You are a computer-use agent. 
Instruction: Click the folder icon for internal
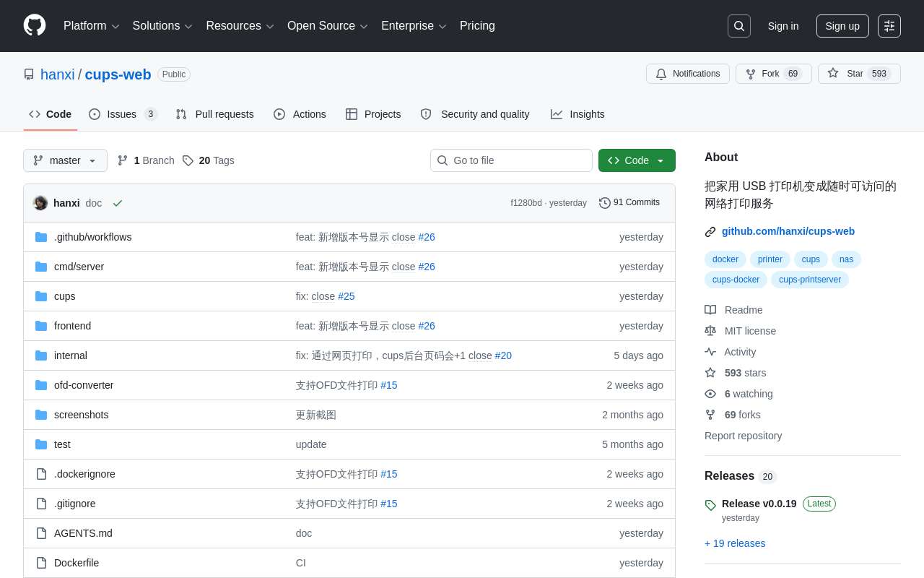41,355
